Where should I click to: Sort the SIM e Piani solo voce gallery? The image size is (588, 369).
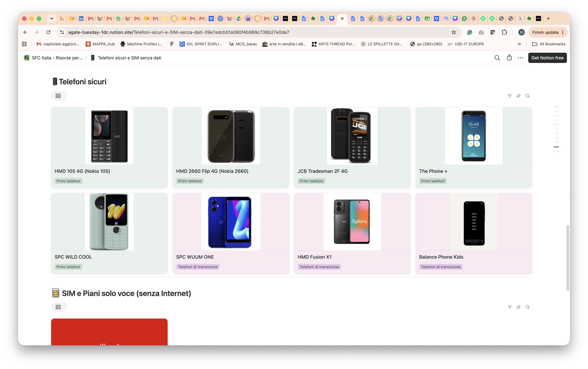click(518, 307)
